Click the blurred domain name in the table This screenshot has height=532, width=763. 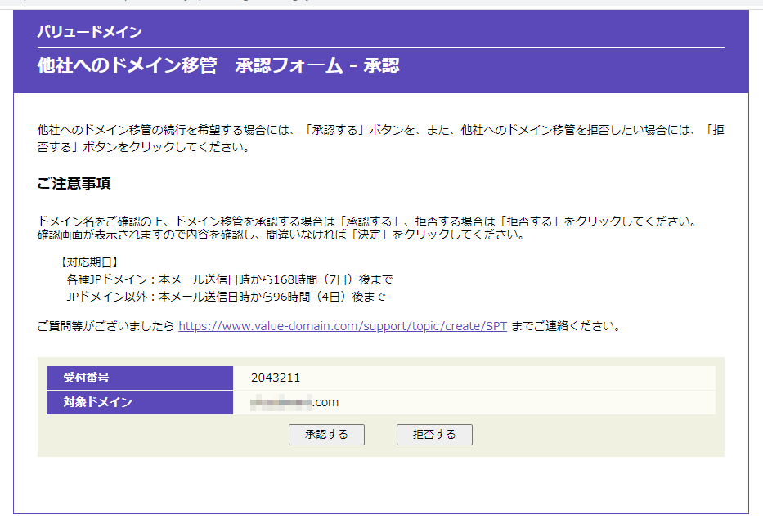281,402
